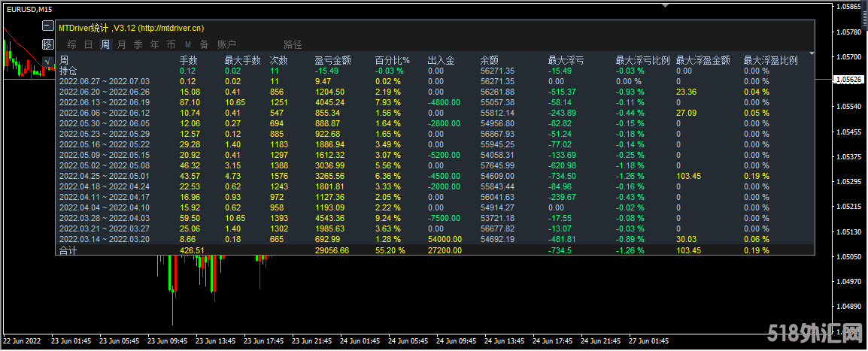Open the 路径 path tab
The image size is (868, 351).
(293, 45)
